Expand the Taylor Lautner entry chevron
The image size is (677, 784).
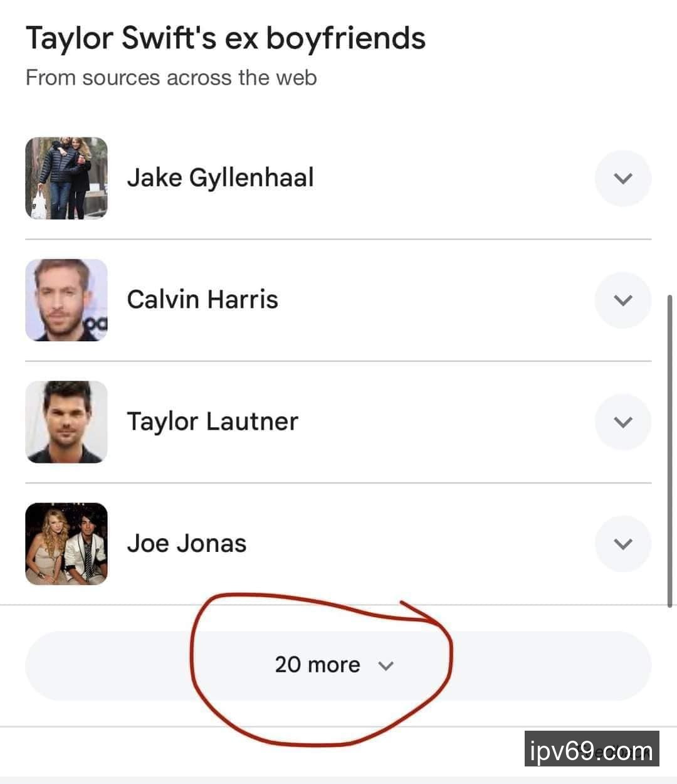622,421
